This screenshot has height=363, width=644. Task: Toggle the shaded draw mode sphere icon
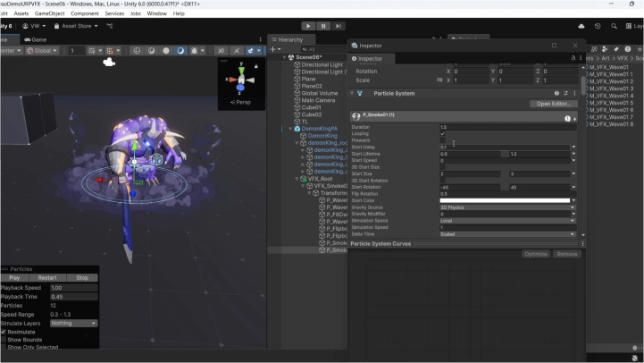[151, 51]
